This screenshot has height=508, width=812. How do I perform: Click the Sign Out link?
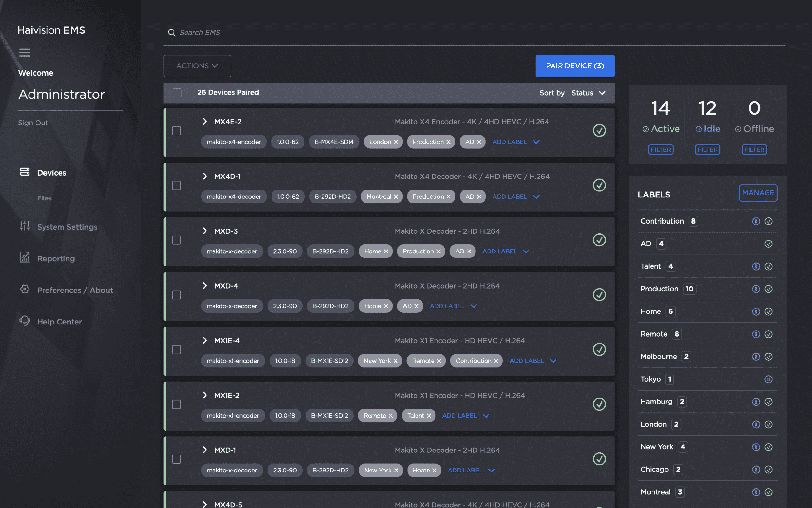[33, 123]
